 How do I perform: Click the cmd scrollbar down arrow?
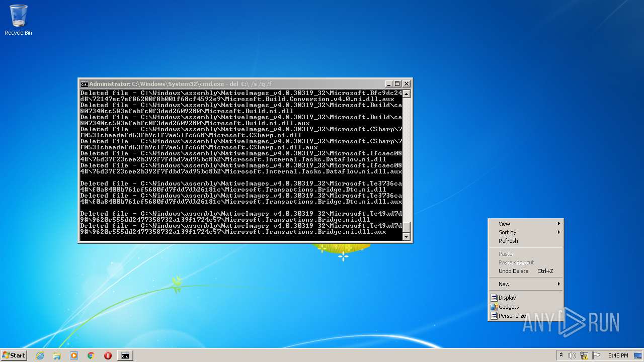click(407, 236)
